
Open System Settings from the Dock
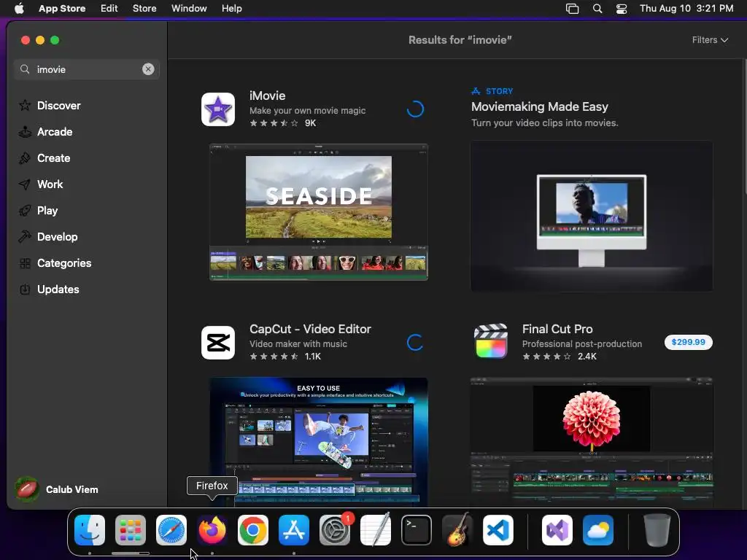point(335,530)
